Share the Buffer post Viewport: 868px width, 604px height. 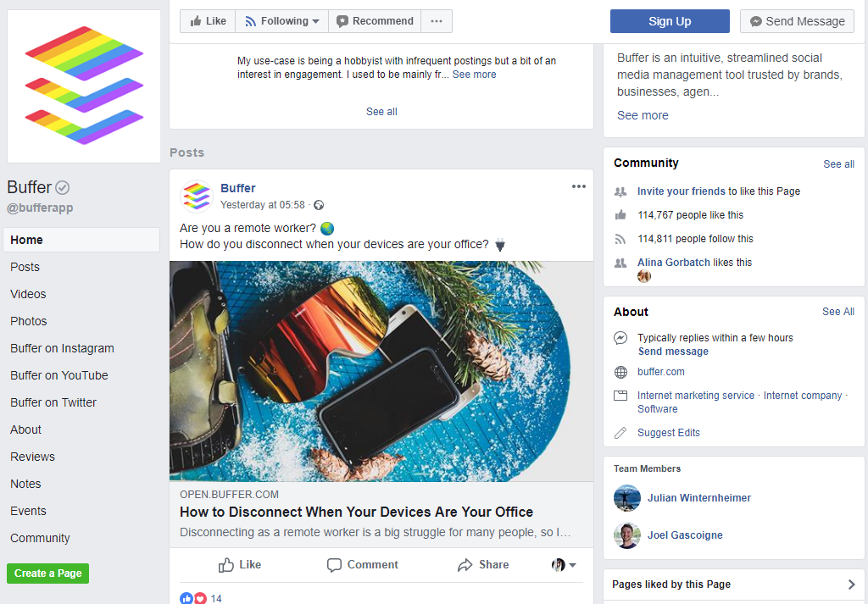483,565
